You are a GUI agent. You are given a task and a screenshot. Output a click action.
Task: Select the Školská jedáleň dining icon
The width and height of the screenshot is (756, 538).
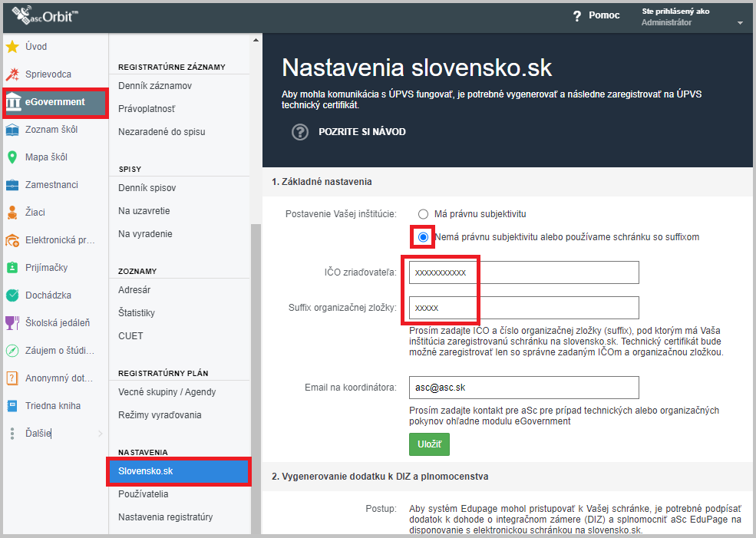pos(12,322)
